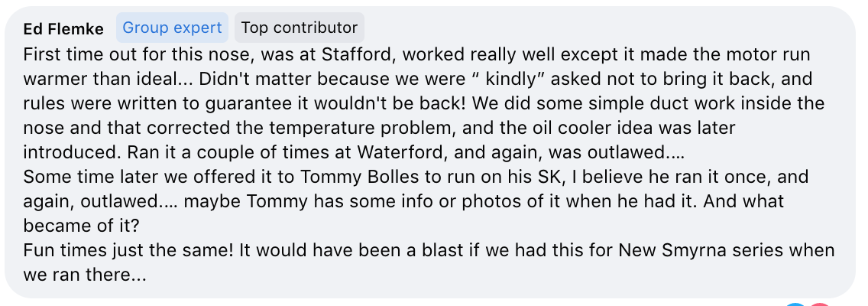
Task: Open Ed Flemke's profile
Action: [x=63, y=29]
